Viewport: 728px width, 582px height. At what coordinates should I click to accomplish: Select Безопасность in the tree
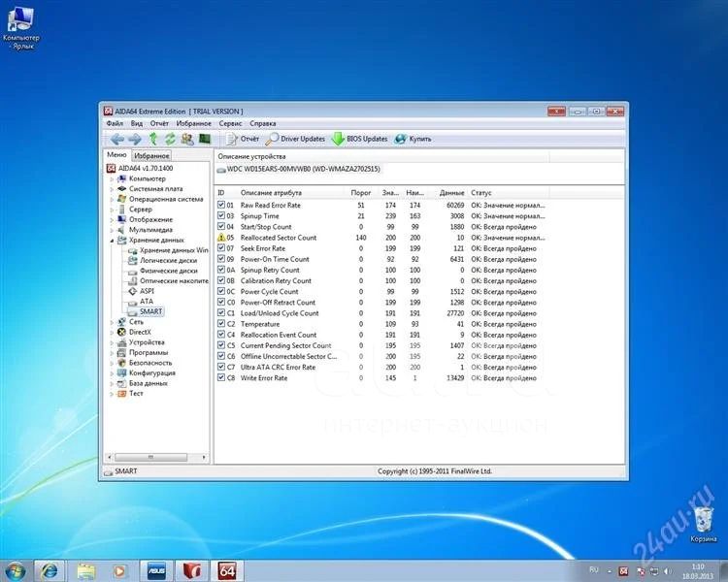point(145,363)
